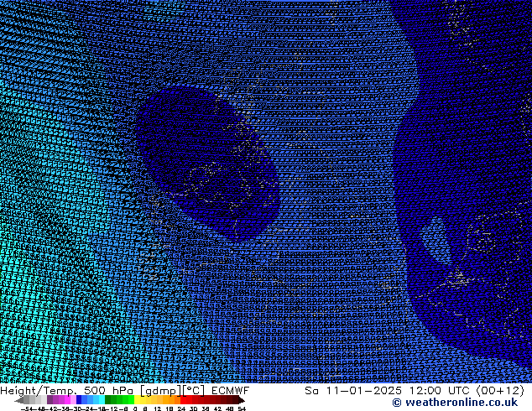Click the weatheronline.co.uk copyright link
Image resolution: width=532 pixels, height=411 pixels.
462,403
